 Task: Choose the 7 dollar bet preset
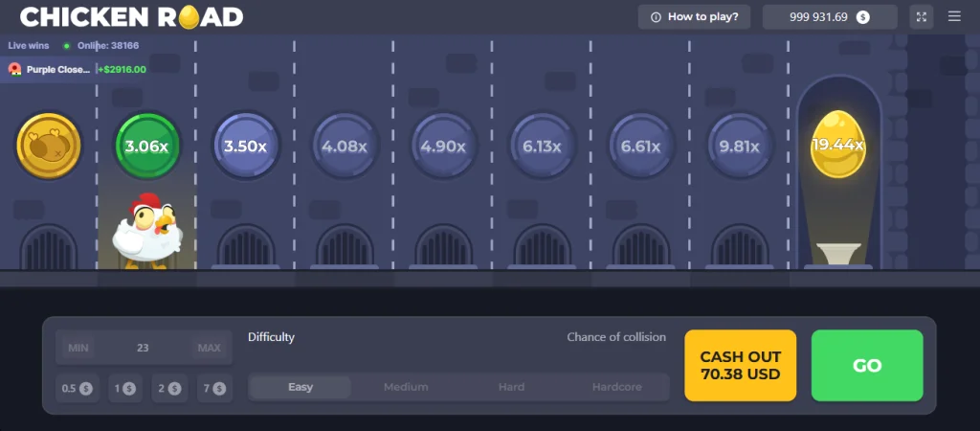tap(214, 389)
